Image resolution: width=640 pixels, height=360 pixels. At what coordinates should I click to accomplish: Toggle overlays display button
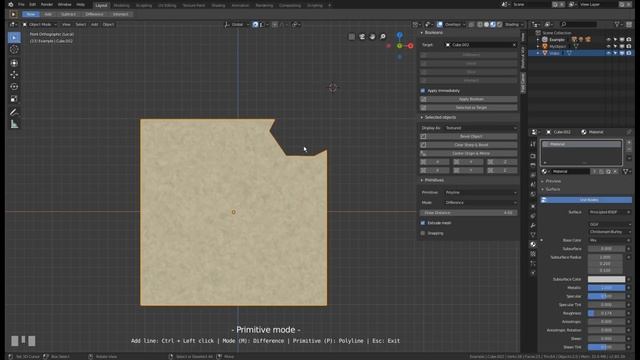coord(440,24)
